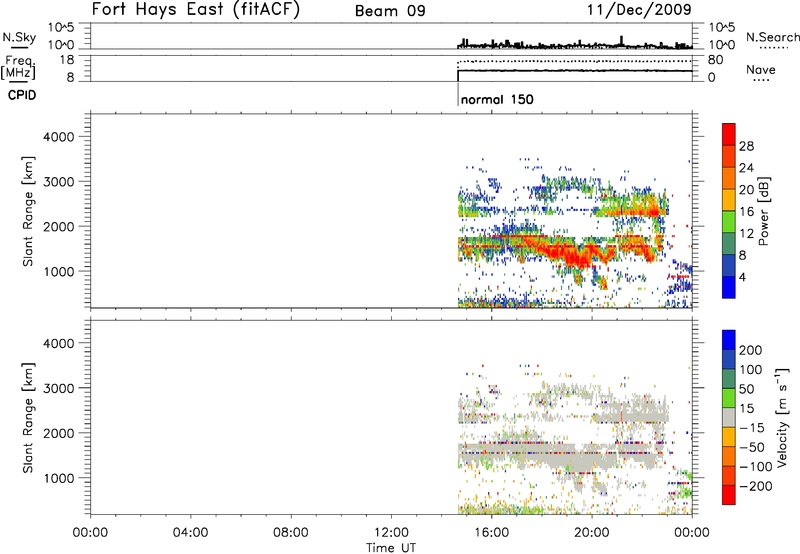This screenshot has height=554, width=800.
Task: Click the solid frequency trace line
Action: 575,70
